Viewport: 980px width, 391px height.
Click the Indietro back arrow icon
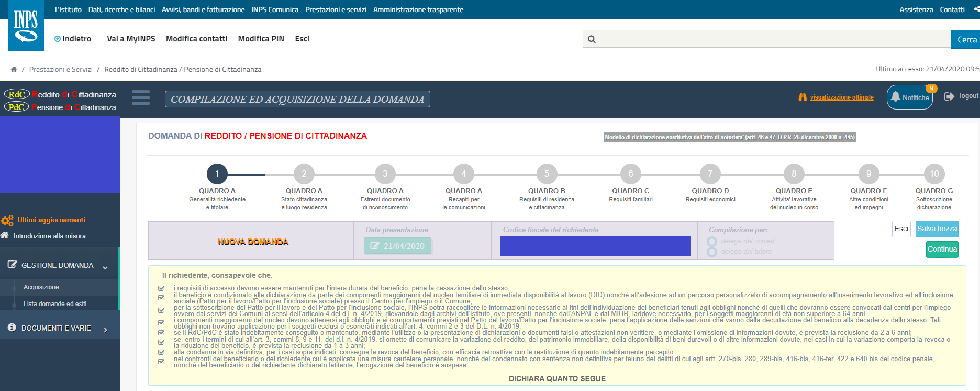[58, 39]
